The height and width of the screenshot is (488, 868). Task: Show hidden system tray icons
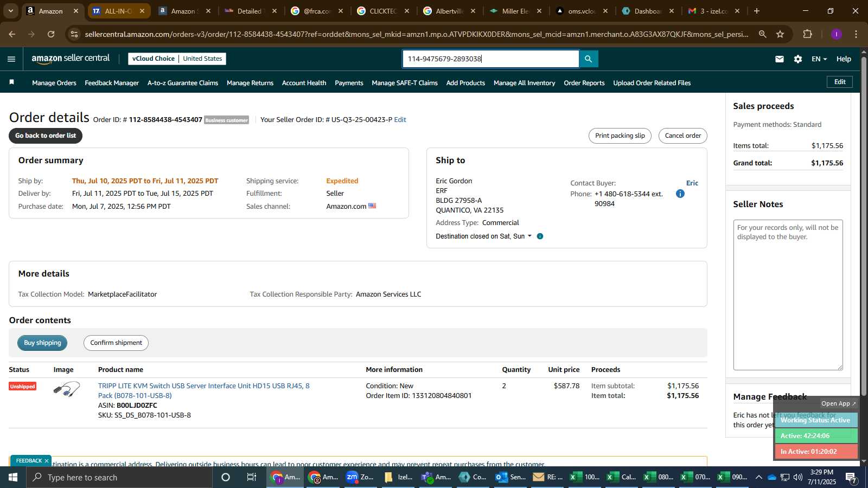click(x=759, y=477)
